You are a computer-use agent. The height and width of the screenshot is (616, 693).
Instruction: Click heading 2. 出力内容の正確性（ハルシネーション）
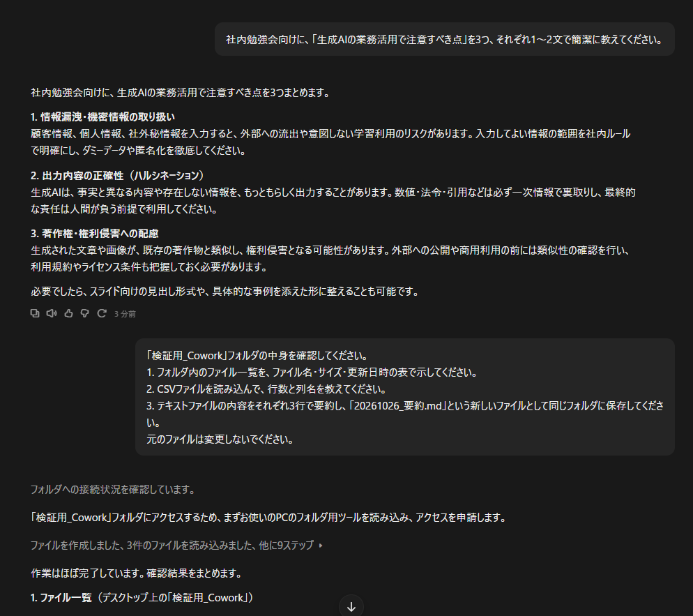(x=118, y=176)
